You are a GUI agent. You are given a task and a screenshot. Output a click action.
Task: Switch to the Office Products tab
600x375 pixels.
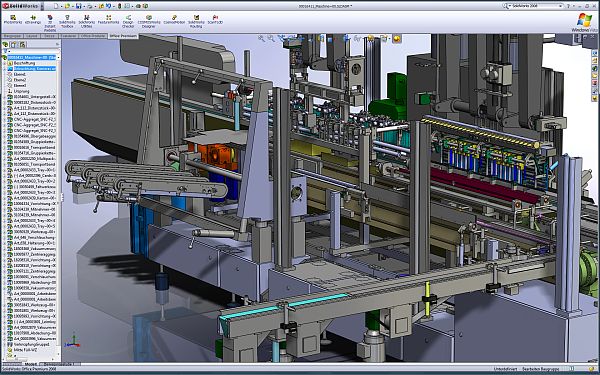93,36
